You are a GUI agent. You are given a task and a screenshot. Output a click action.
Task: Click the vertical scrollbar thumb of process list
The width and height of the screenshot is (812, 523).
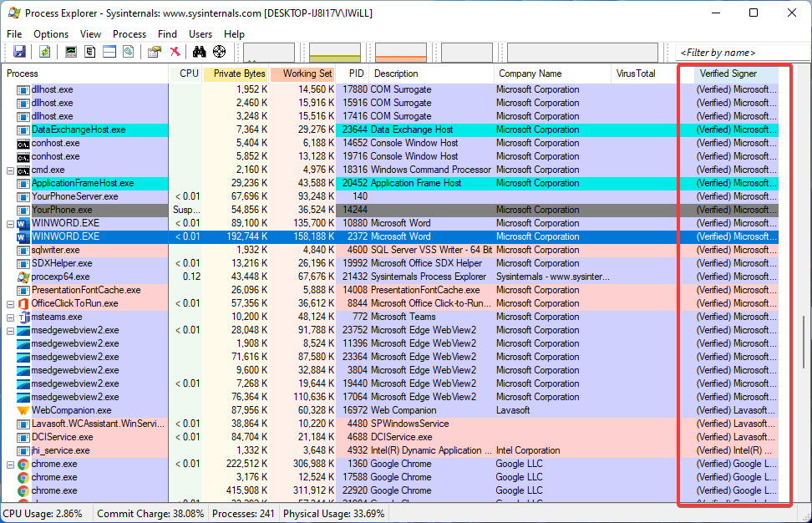(804, 342)
